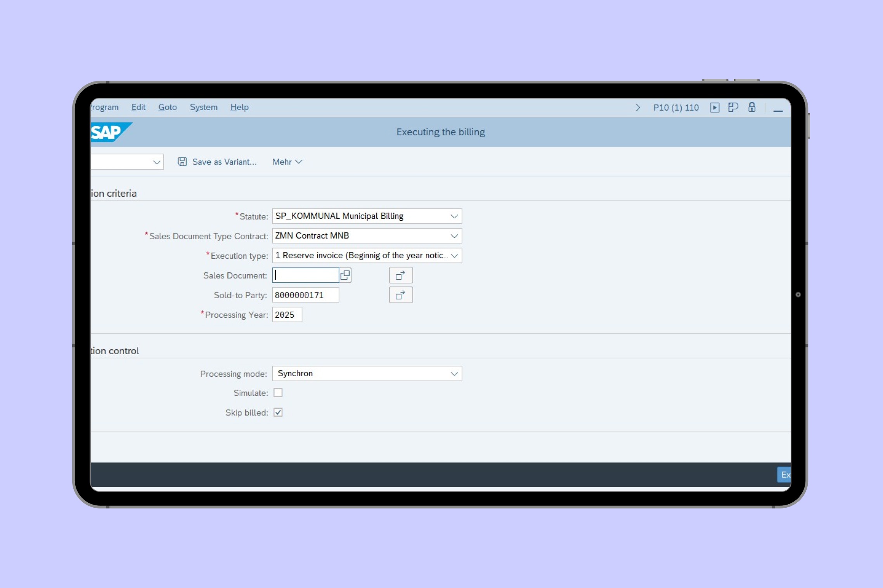The image size is (883, 588).
Task: Expand the header chevron arrow left of P10
Action: point(638,107)
